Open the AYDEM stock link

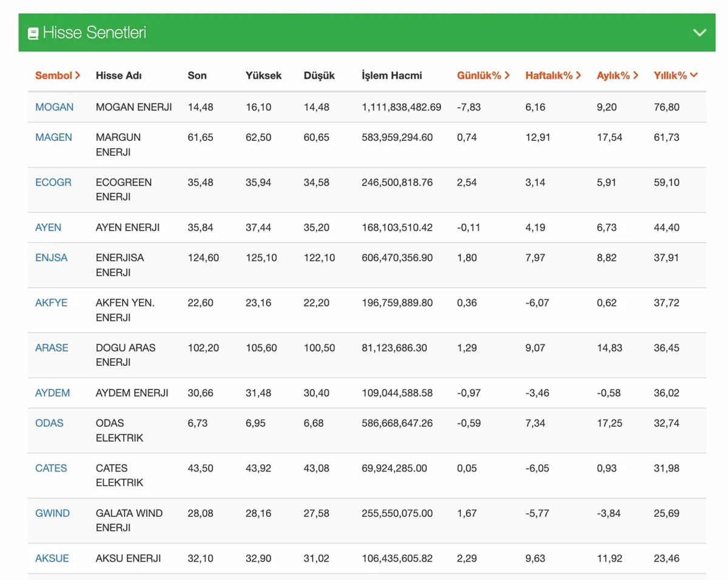click(52, 393)
